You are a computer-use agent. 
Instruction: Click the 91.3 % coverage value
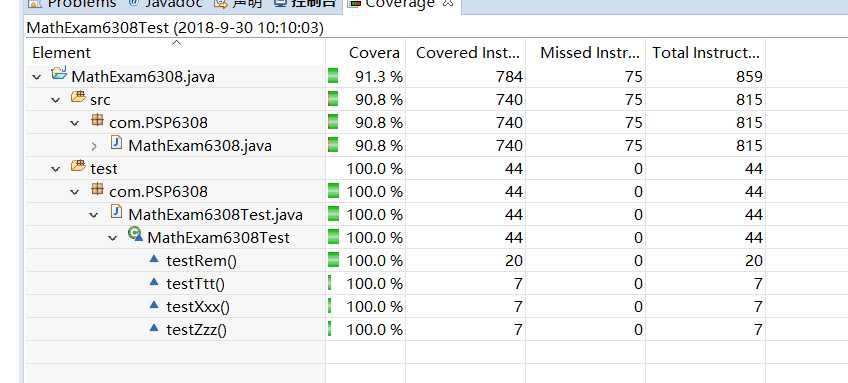point(379,77)
